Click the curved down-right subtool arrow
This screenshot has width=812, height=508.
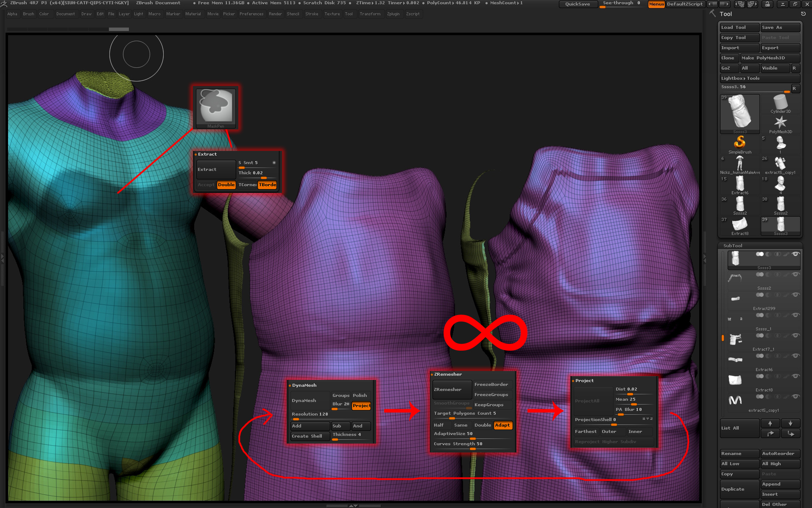[790, 433]
